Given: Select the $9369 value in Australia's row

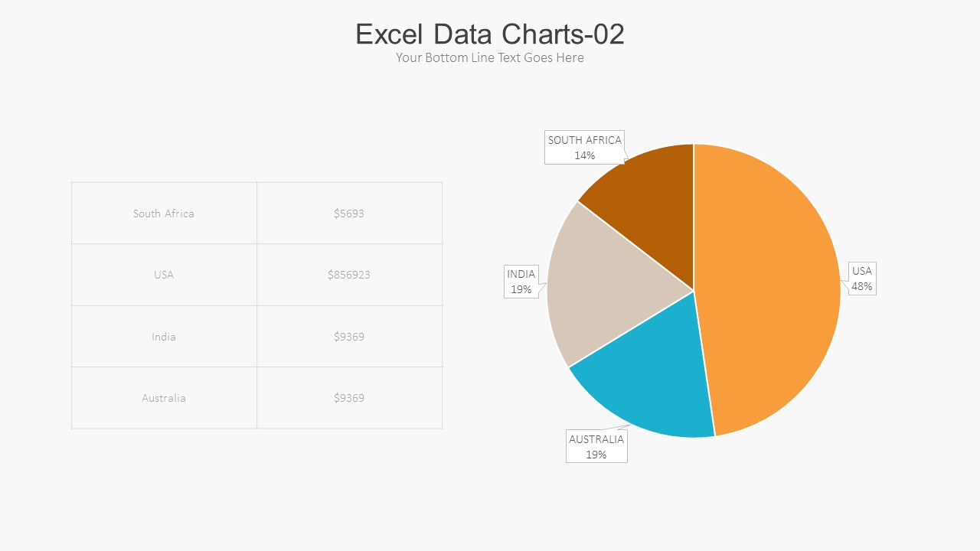Looking at the screenshot, I should [x=349, y=398].
